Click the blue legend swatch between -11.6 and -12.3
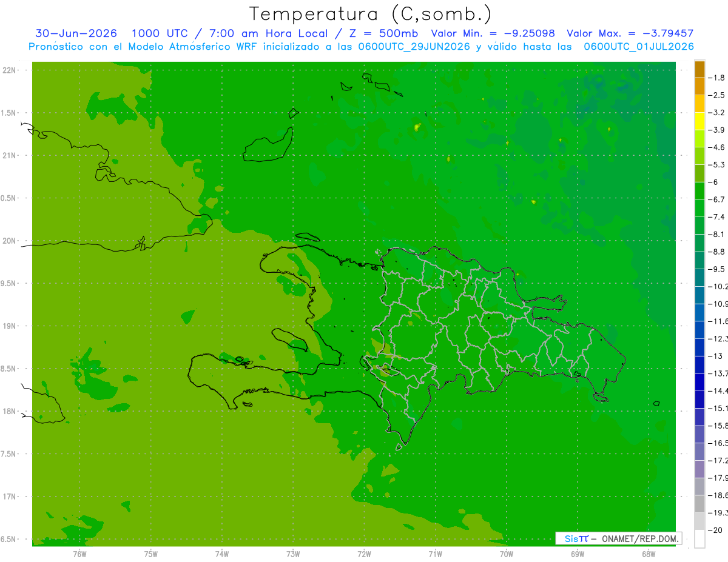Screen dimensions: 728x562 pos(699,330)
